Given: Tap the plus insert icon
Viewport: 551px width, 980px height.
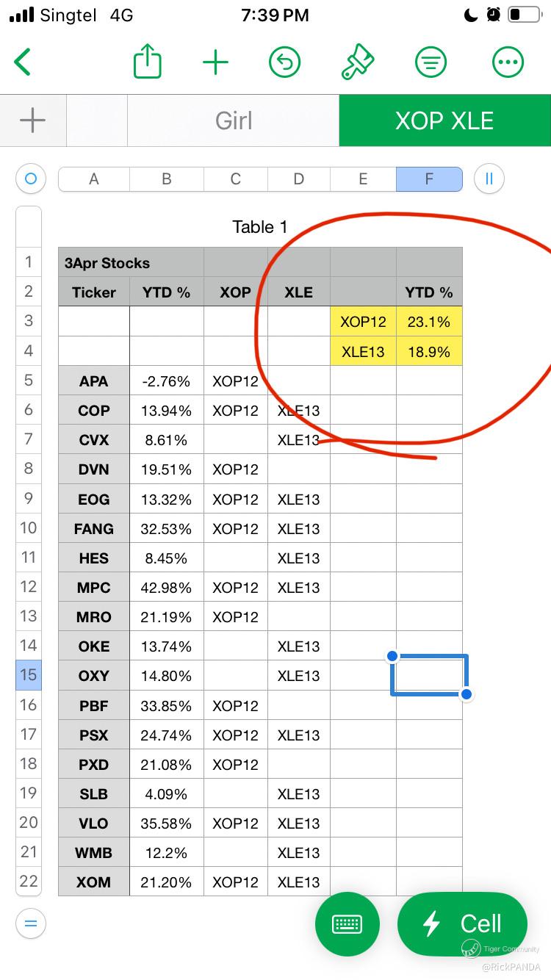Looking at the screenshot, I should 215,62.
